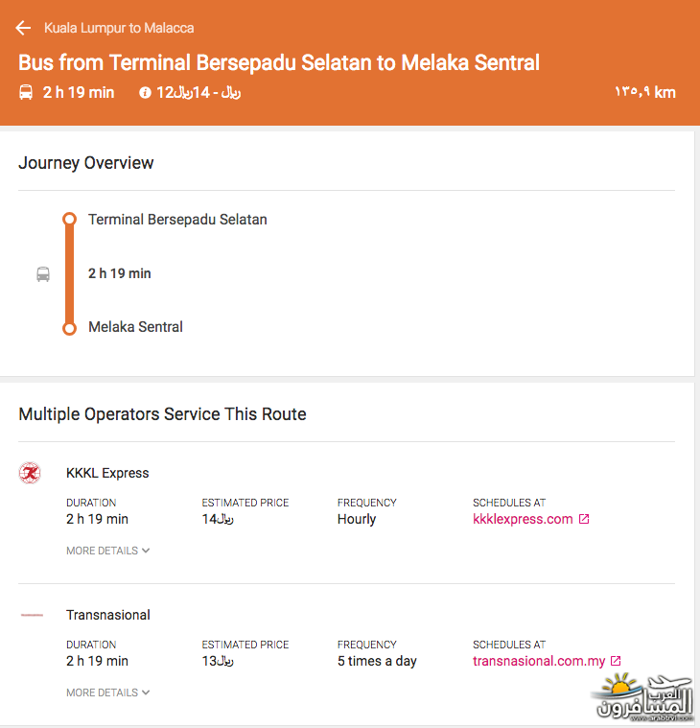
Task: Click the price info icon
Action: click(x=145, y=93)
